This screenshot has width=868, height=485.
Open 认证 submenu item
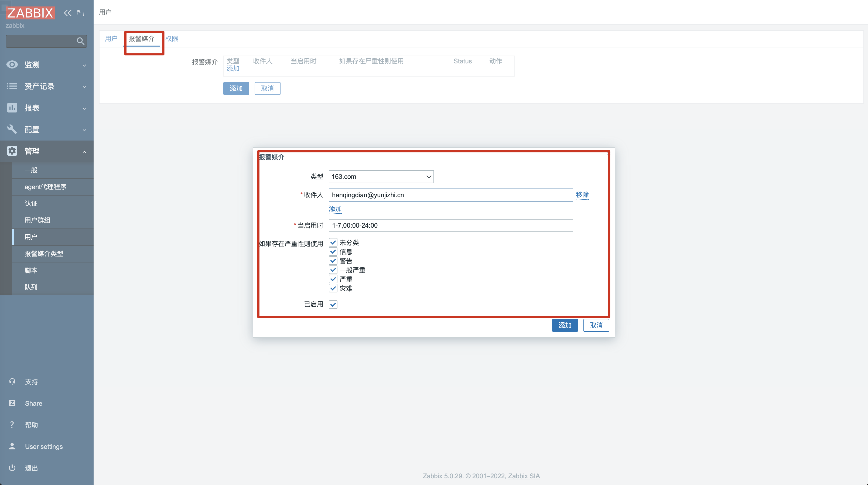(x=53, y=204)
